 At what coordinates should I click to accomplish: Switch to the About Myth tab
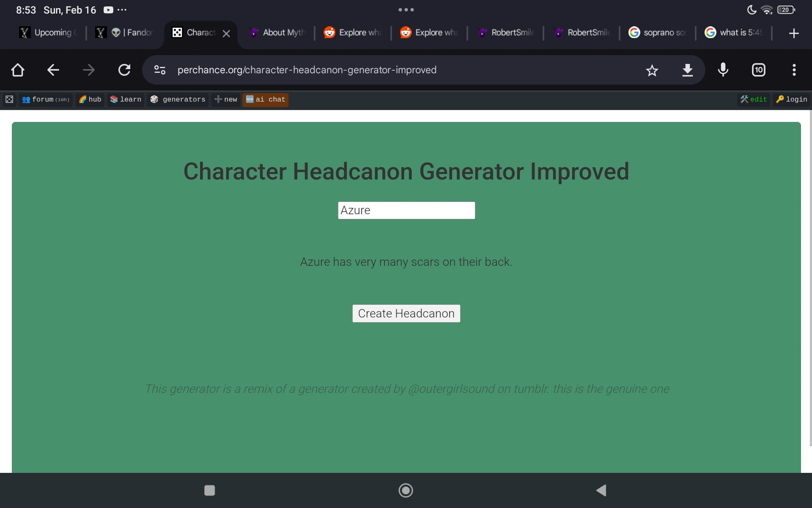click(277, 33)
